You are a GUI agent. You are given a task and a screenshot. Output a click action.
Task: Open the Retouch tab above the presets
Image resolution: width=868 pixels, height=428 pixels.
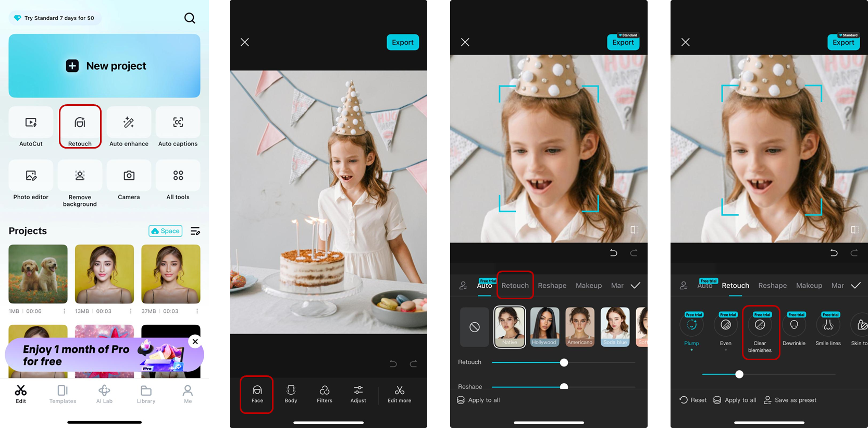pos(515,285)
